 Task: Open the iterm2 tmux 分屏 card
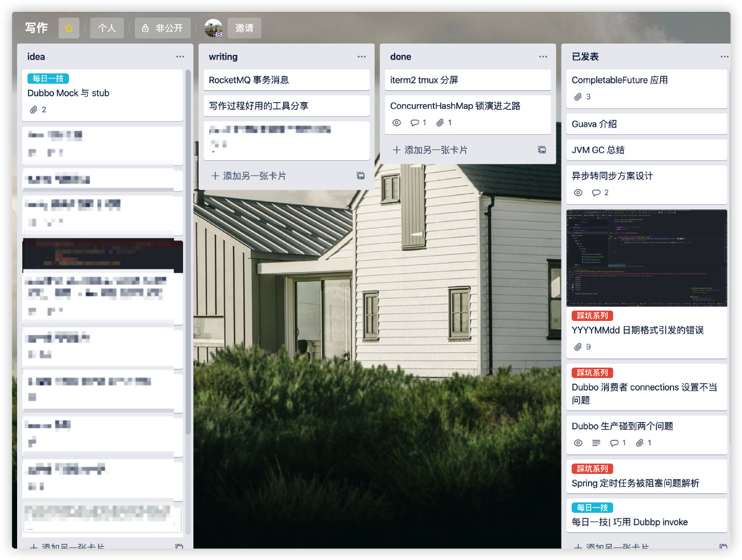tap(468, 80)
